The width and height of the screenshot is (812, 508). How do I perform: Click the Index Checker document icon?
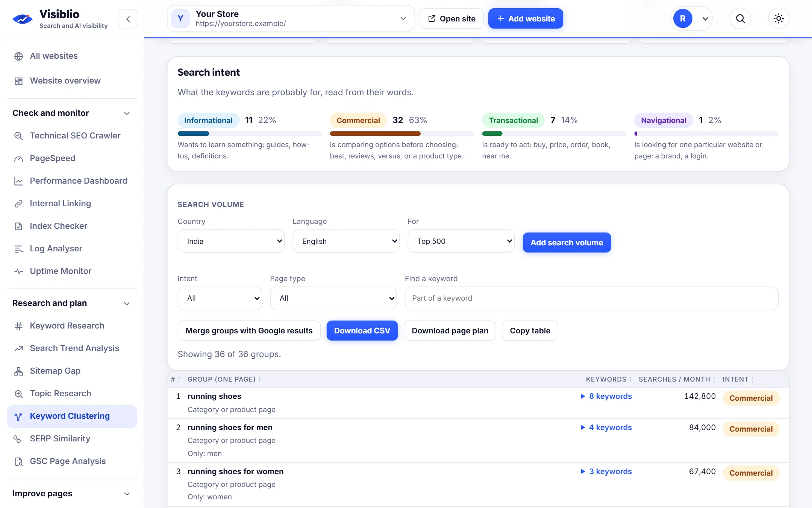(x=18, y=226)
